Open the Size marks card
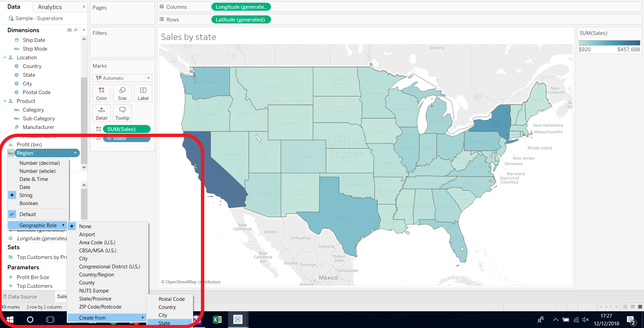Screen dimensions: 644x328 (122, 93)
